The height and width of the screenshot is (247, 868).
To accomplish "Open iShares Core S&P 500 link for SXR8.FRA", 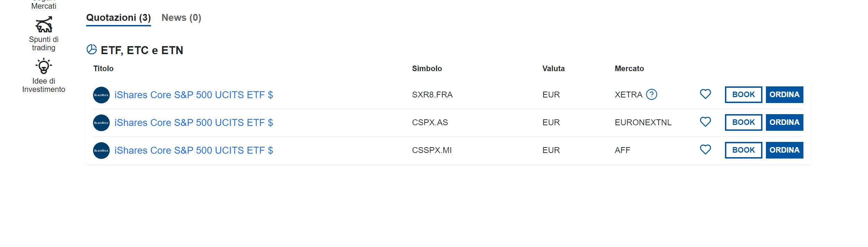I will [194, 95].
